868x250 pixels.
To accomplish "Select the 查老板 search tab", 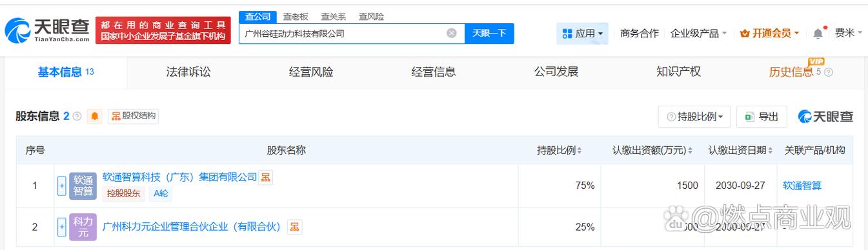I will 296,17.
